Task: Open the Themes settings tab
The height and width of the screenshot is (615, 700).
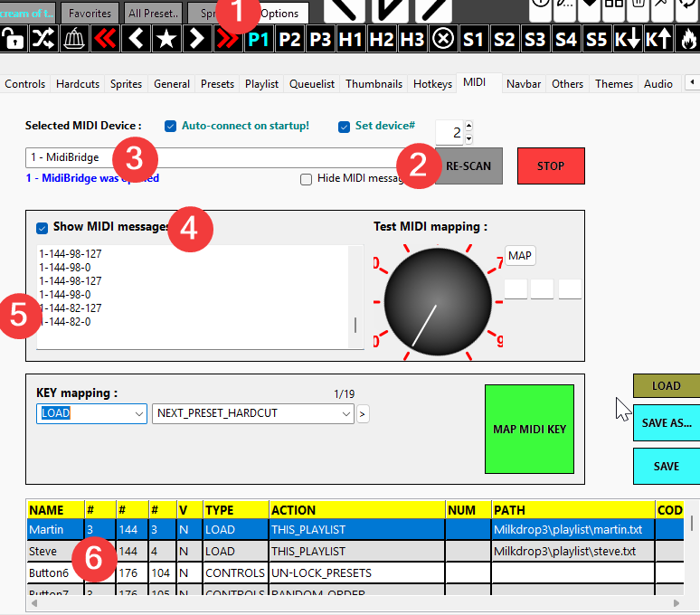Action: 613,84
